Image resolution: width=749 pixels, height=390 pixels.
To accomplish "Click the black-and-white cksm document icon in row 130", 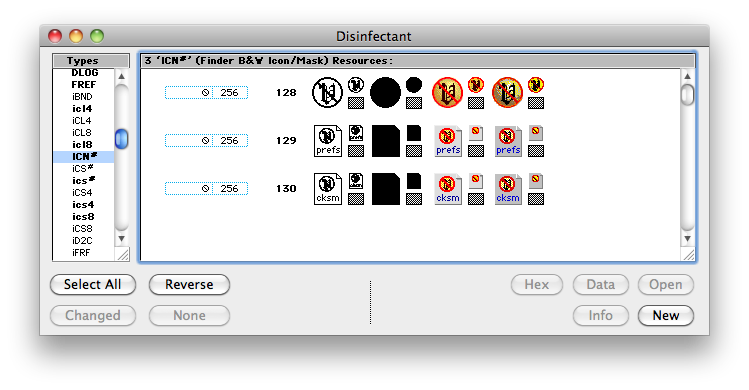I will point(328,189).
